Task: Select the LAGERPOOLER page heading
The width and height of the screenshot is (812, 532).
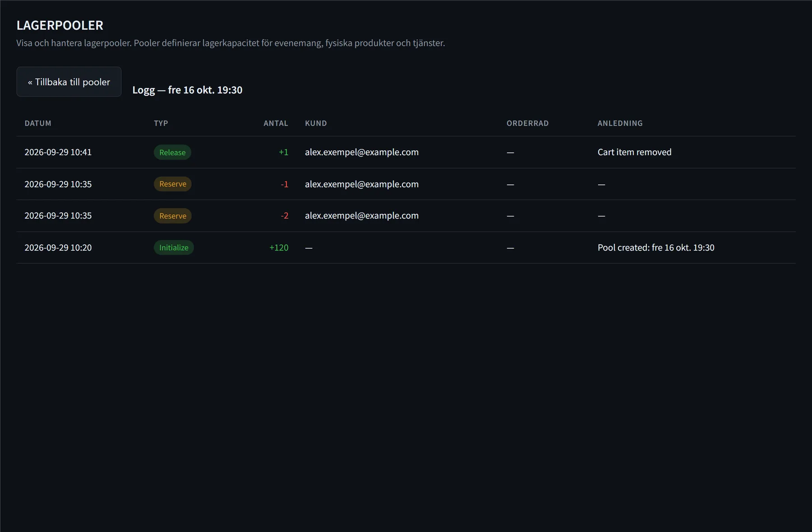Action: coord(60,25)
